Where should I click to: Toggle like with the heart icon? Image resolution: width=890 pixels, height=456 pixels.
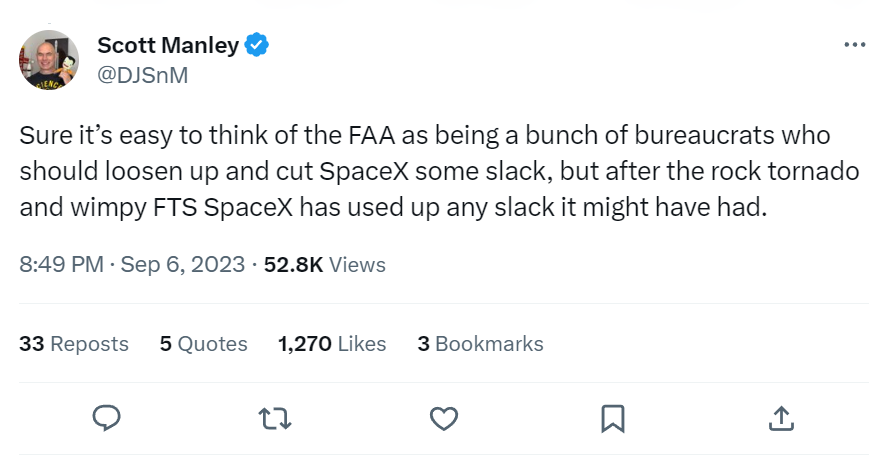click(444, 417)
